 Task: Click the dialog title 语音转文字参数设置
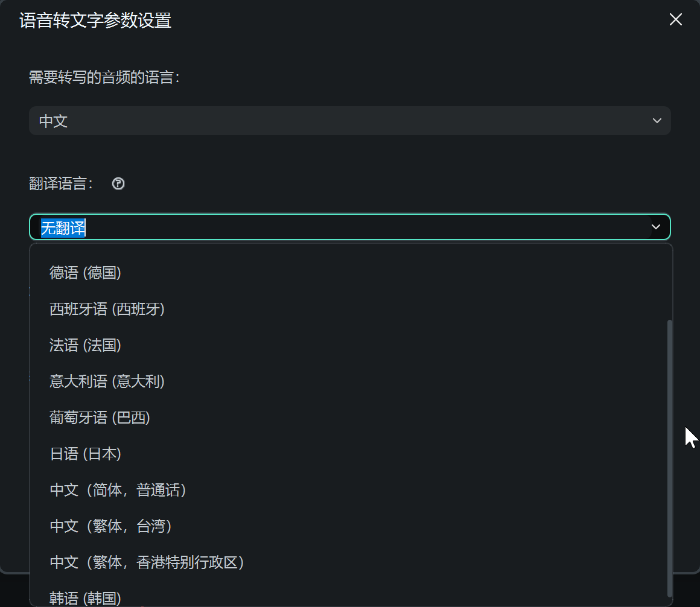94,20
